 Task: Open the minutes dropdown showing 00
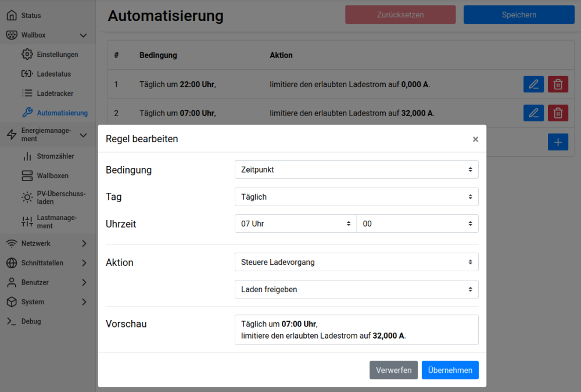(417, 224)
